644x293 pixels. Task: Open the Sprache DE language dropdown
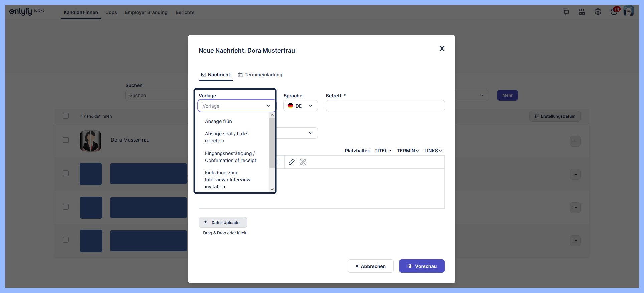click(300, 106)
